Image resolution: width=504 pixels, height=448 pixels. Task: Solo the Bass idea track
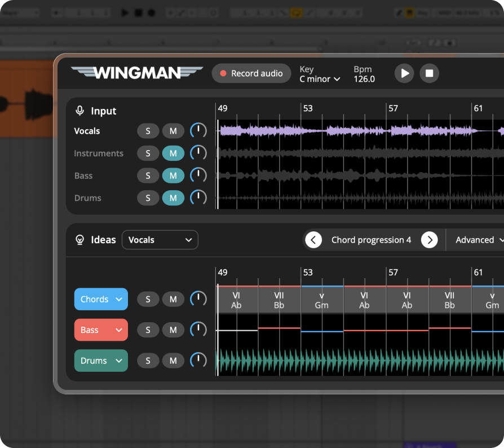pos(148,330)
